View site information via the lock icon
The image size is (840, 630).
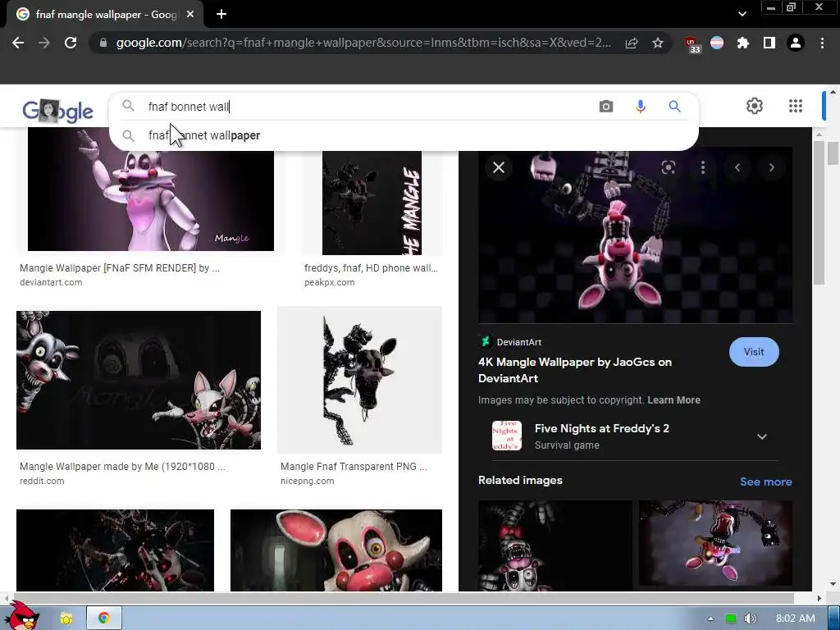pyautogui.click(x=103, y=43)
